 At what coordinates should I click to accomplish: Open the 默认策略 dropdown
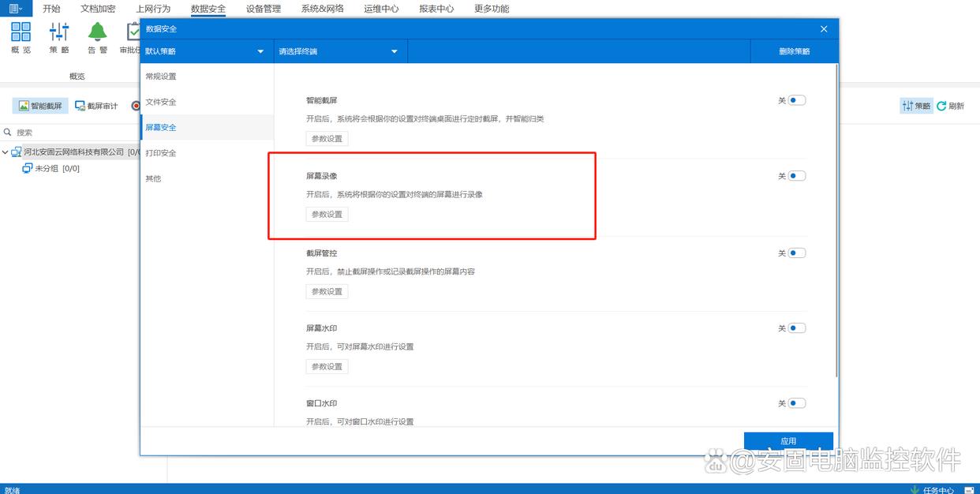pos(204,51)
